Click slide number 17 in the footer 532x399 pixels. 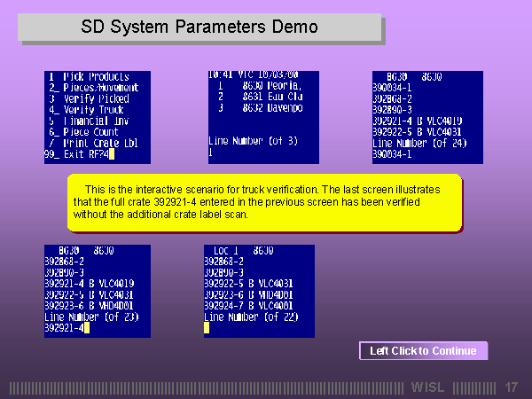pos(510,387)
